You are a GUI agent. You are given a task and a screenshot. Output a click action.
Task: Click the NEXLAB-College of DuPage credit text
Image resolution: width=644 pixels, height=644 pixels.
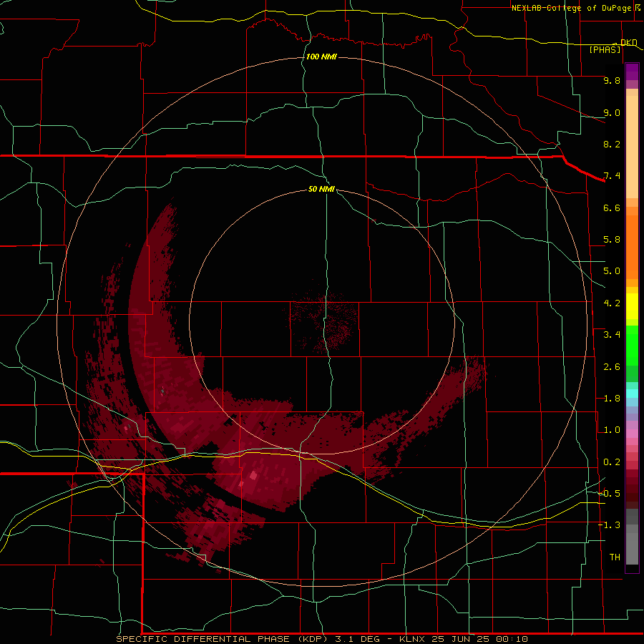[x=572, y=8]
